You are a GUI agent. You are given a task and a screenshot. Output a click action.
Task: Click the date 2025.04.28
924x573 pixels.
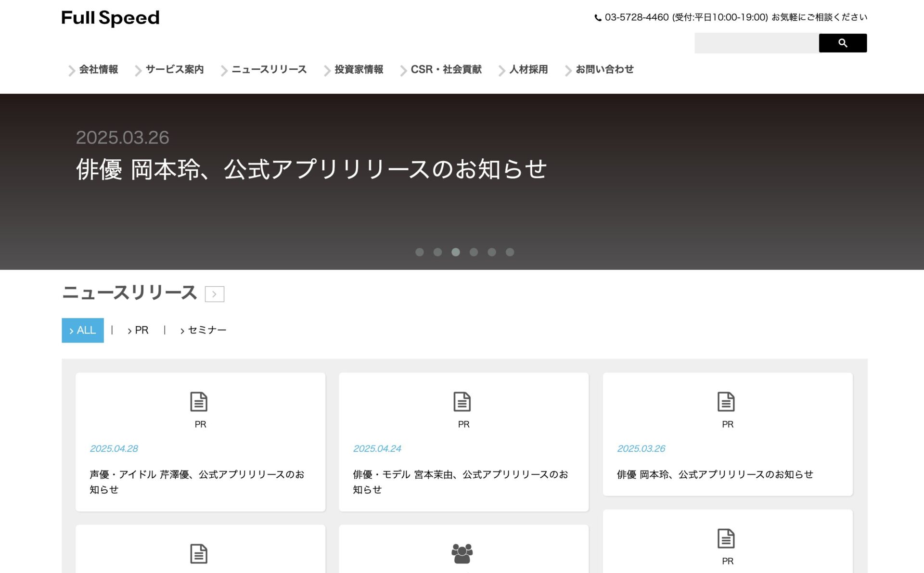pyautogui.click(x=114, y=449)
